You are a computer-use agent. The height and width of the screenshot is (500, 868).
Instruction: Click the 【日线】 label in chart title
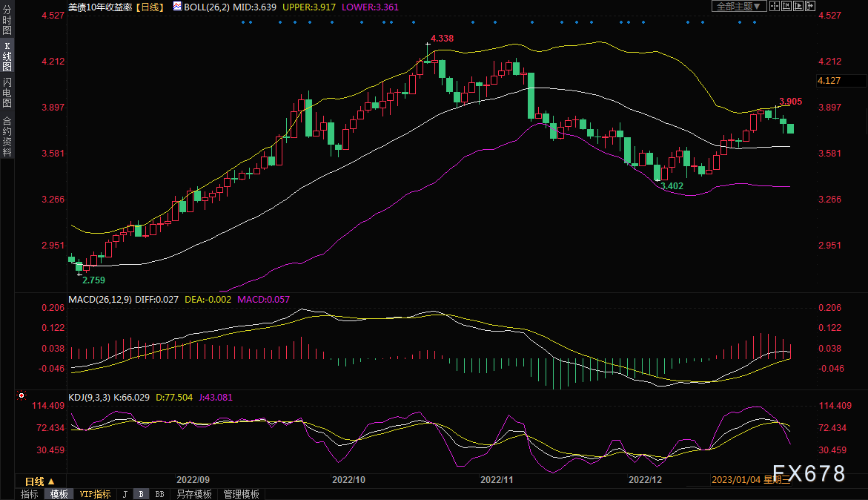(x=150, y=7)
